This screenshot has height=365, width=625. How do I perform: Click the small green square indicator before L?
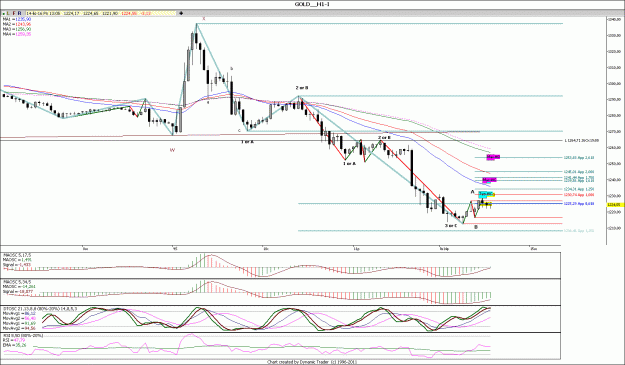(4, 14)
